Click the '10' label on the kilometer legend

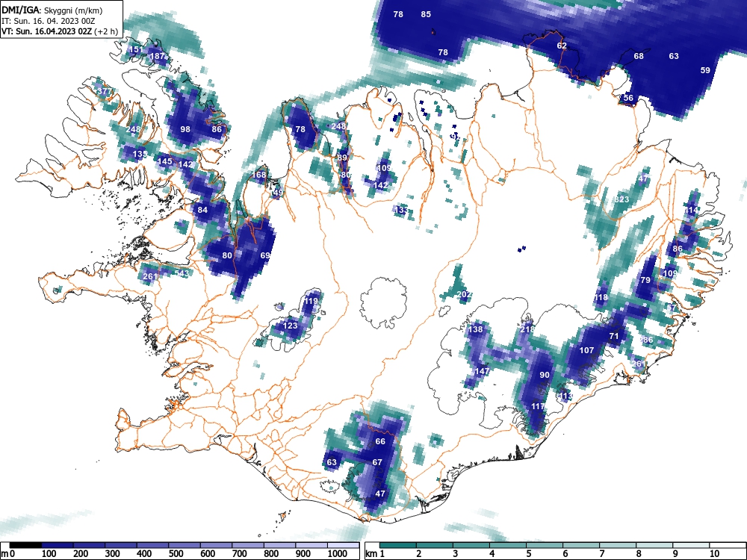tap(713, 554)
